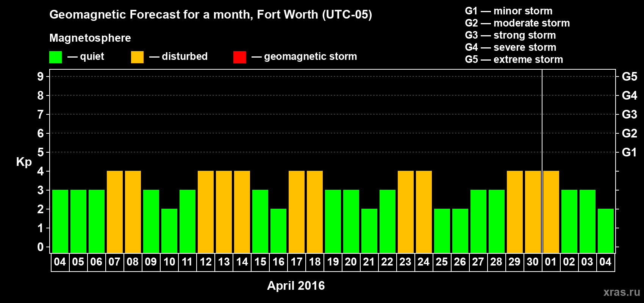Click the orange bar above date 30

coord(533,212)
